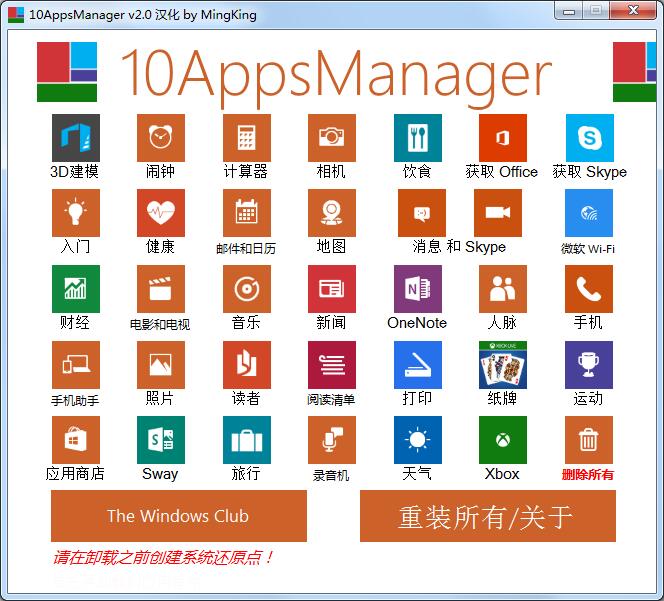Select the 手机助手 phone companion icon
This screenshot has height=601, width=664.
76,365
